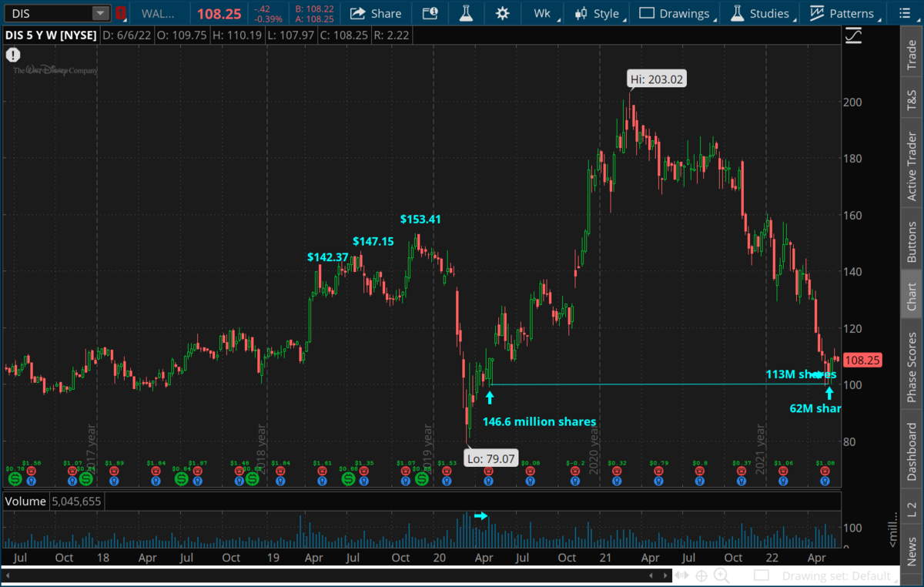Image resolution: width=924 pixels, height=587 pixels.
Task: Click the exclamation alert icon on chart
Action: pos(13,55)
